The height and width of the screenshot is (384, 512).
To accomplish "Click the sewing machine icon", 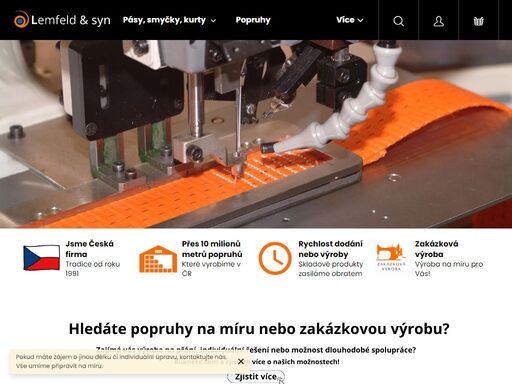I will tap(391, 257).
